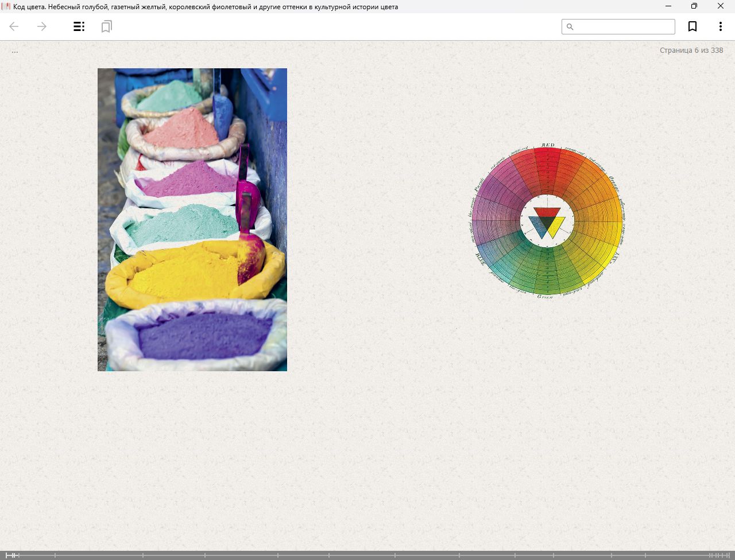
Task: Close the book reader window
Action: pyautogui.click(x=721, y=6)
